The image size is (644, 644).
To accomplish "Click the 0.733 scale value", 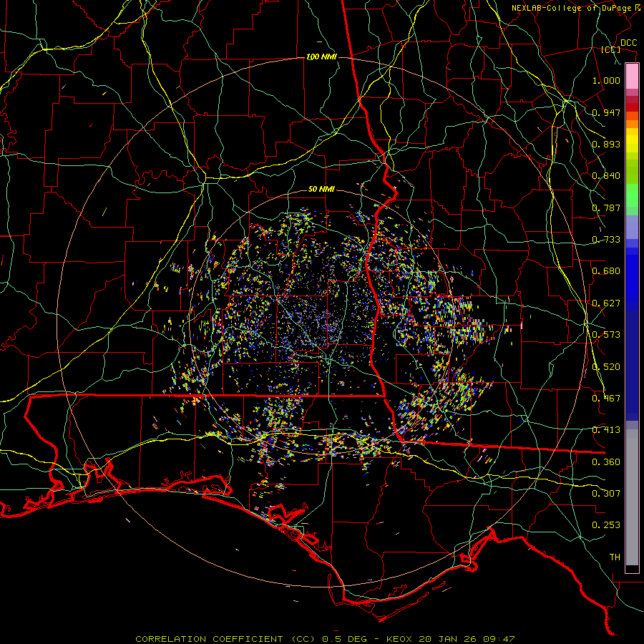I will pyautogui.click(x=606, y=240).
